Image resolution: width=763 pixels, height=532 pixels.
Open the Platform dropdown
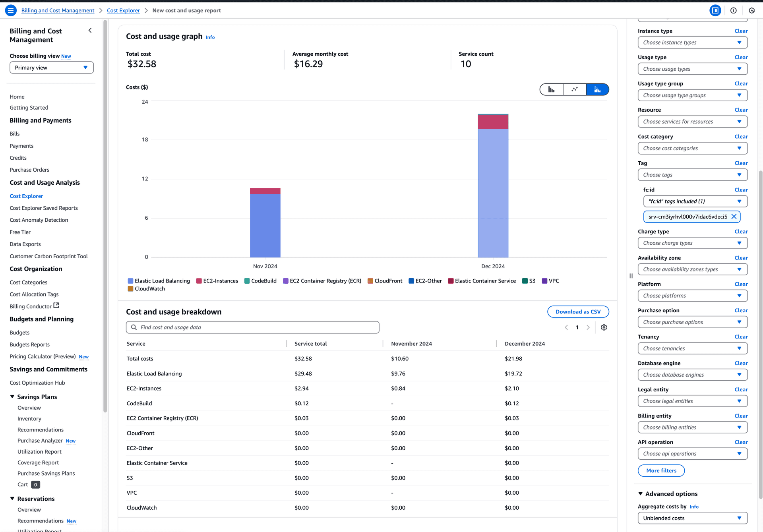click(x=693, y=296)
